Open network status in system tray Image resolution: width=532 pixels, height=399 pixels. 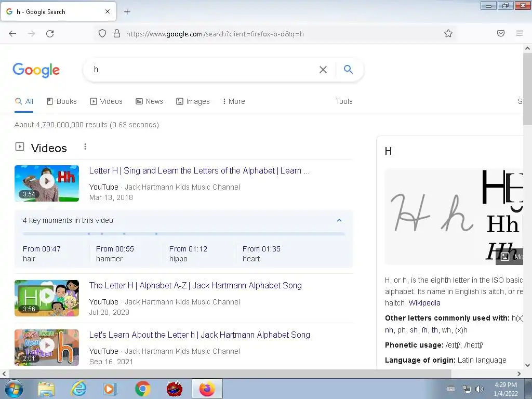[467, 389]
